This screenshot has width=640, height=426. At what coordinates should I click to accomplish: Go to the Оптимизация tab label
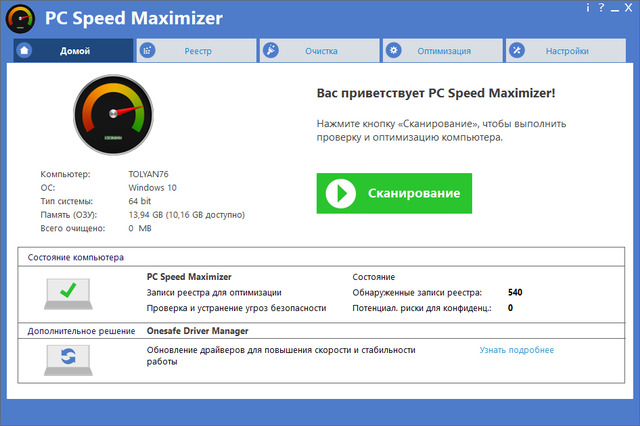(x=445, y=50)
